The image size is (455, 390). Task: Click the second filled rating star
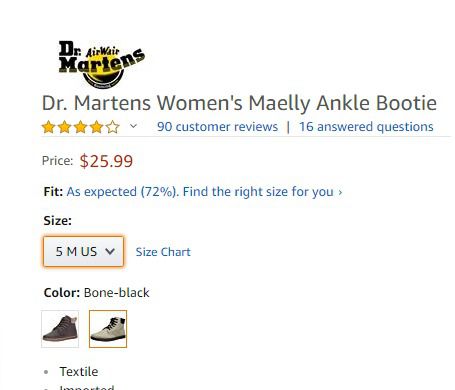pos(64,127)
